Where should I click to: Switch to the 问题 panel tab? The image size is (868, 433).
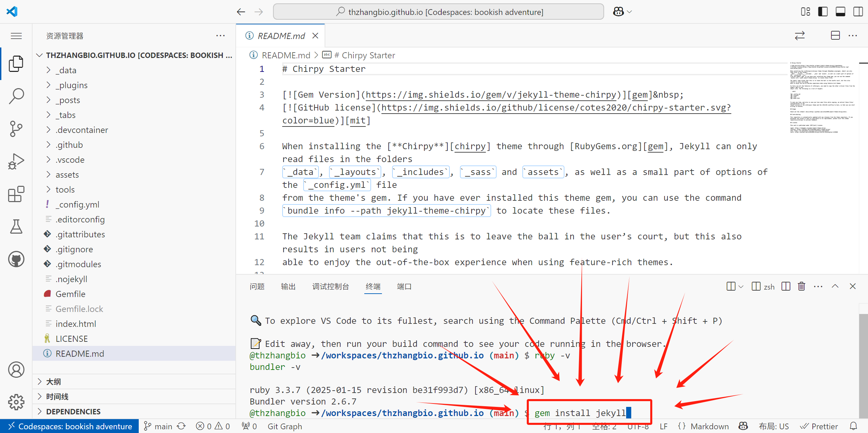[257, 287]
